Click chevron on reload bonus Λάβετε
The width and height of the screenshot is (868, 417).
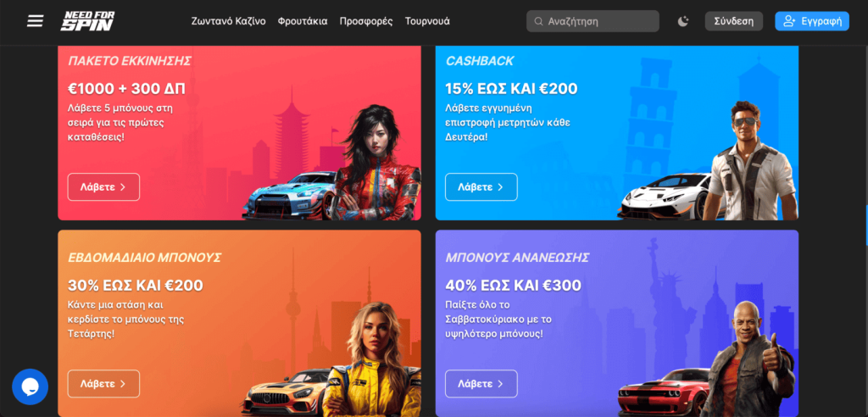tap(500, 384)
